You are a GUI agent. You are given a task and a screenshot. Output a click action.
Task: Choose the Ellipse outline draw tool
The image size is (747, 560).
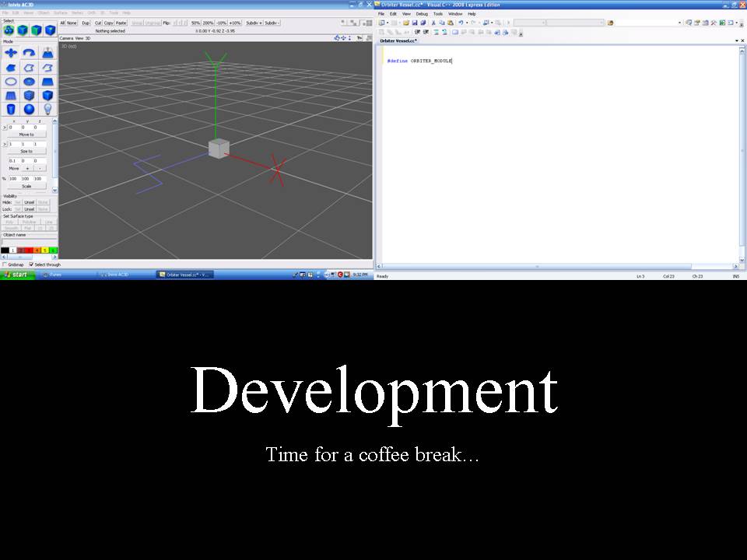[x=11, y=82]
